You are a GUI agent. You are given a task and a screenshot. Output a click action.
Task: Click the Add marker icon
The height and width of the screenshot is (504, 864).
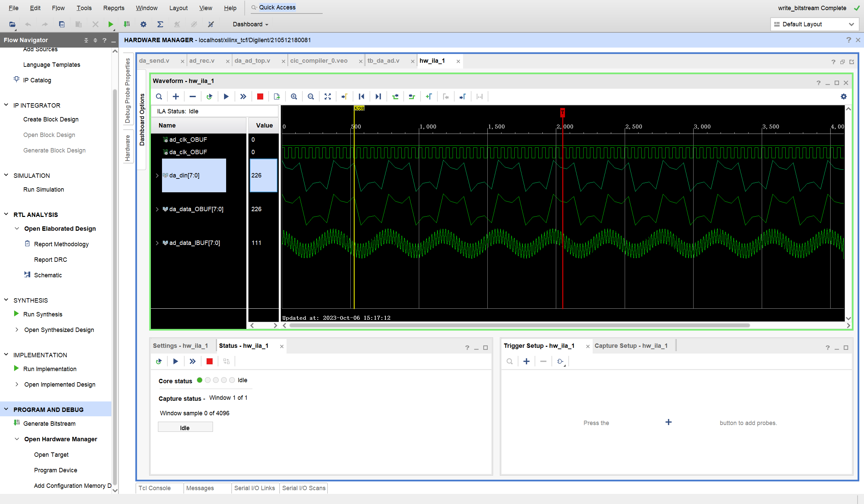click(x=429, y=96)
